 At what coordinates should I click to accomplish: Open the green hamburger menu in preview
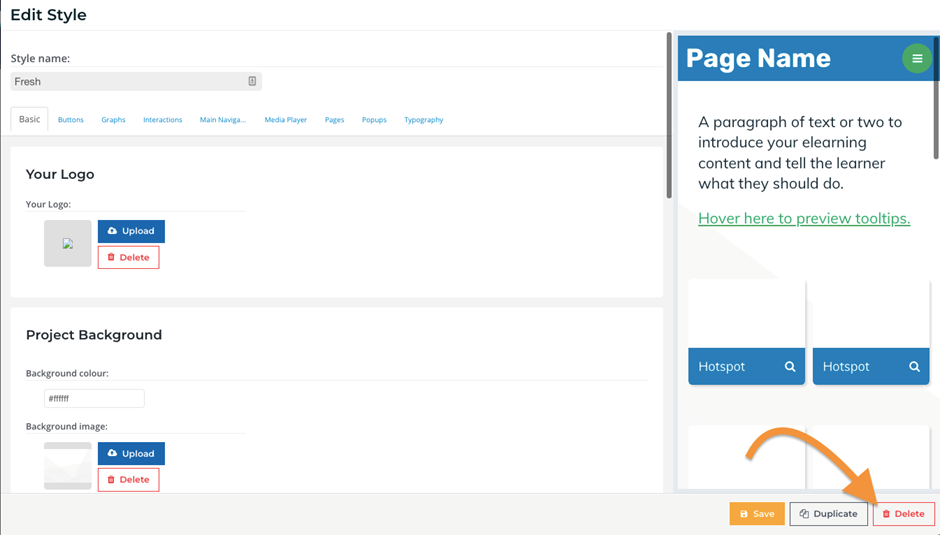[x=917, y=58]
